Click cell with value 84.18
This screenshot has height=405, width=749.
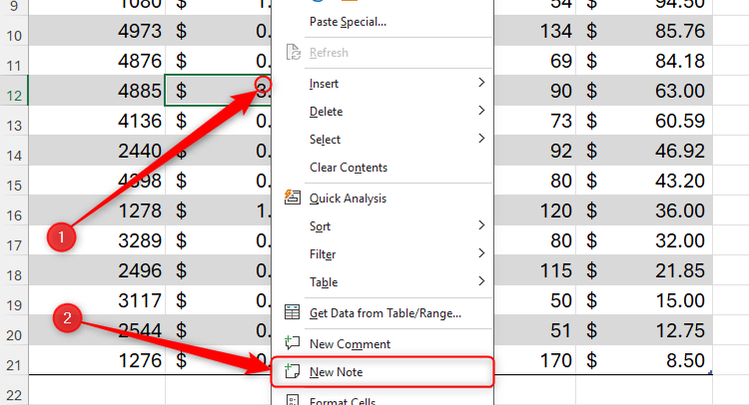[644, 61]
